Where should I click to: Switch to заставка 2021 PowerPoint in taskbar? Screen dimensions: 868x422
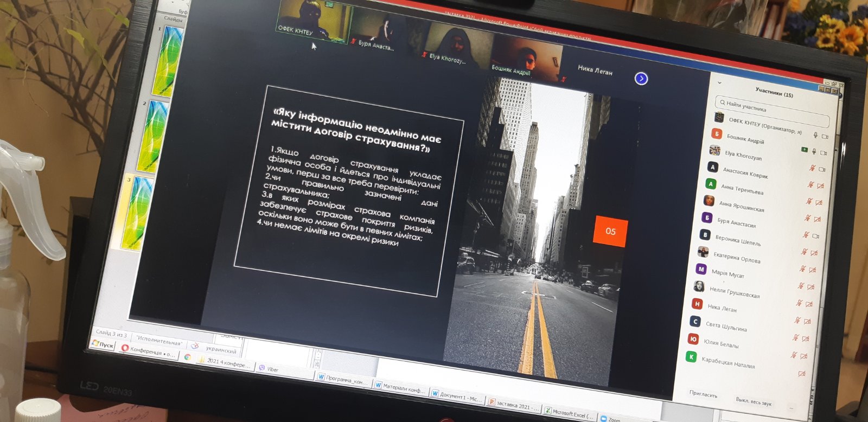(514, 405)
